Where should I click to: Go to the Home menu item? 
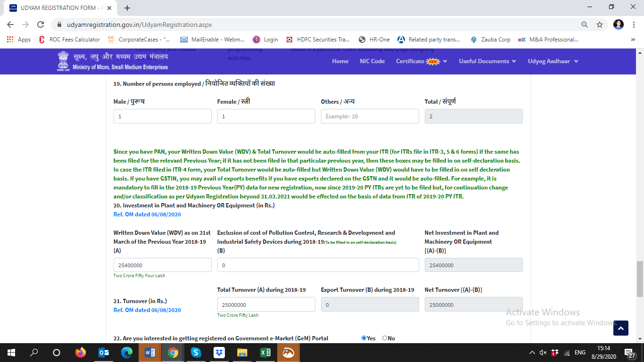(340, 61)
